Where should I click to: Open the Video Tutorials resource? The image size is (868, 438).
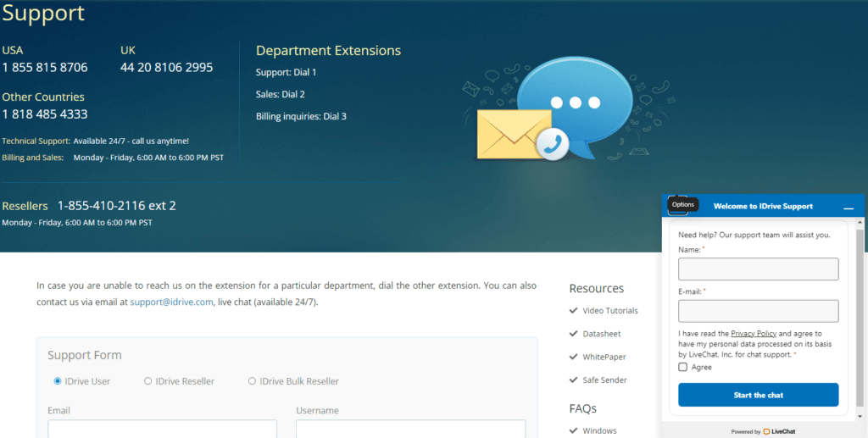click(610, 311)
